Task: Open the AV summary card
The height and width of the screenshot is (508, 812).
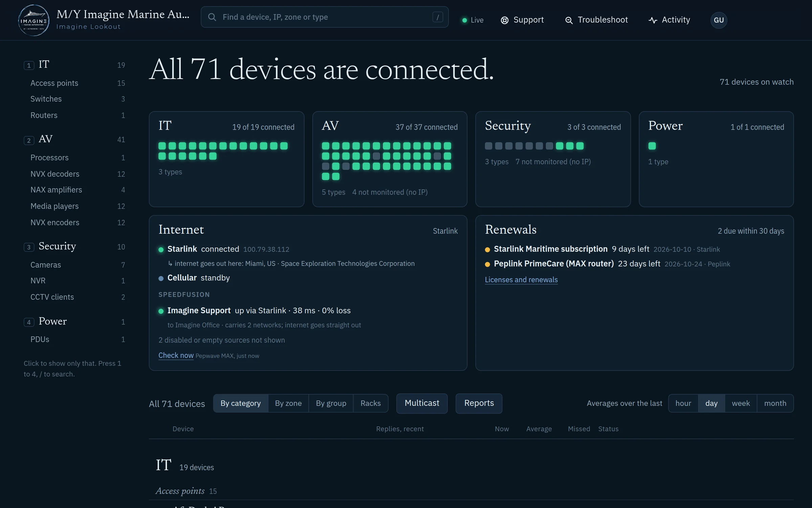Action: click(389, 159)
